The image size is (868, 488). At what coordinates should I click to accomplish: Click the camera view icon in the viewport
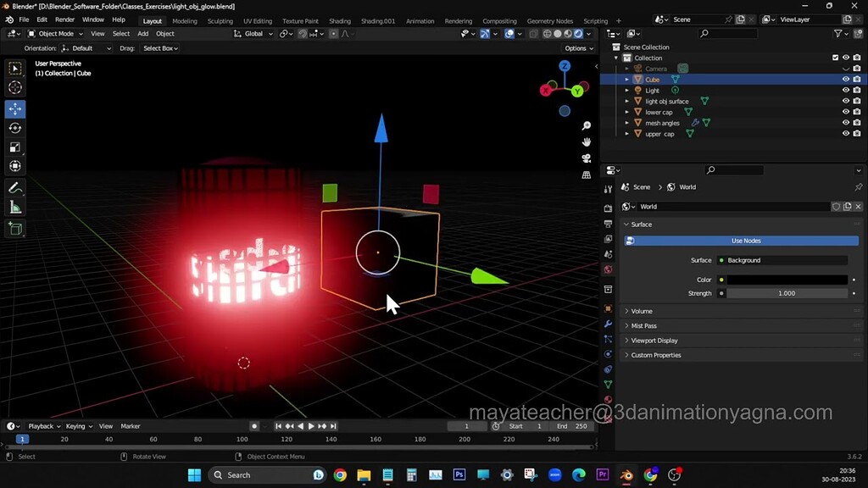(586, 159)
